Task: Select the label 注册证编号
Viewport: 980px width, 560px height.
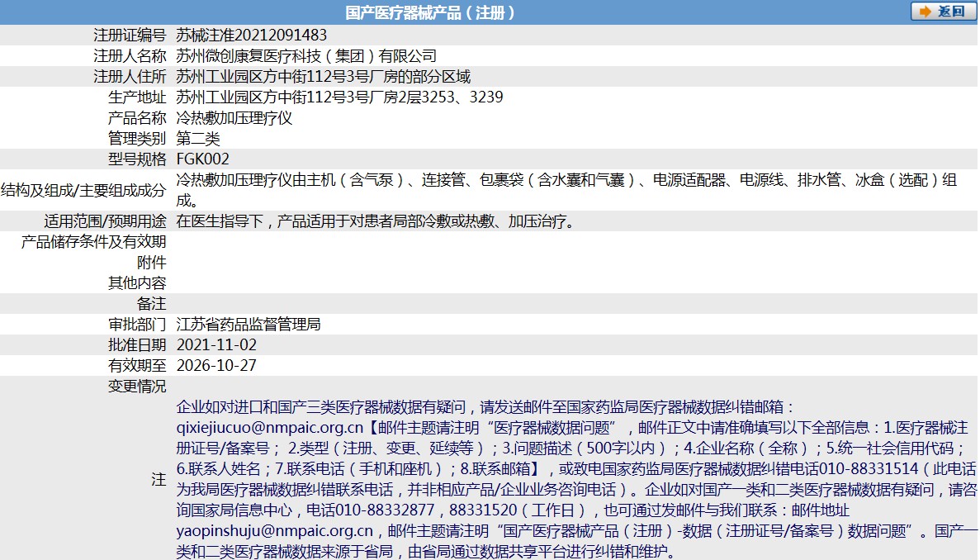Action: 130,35
